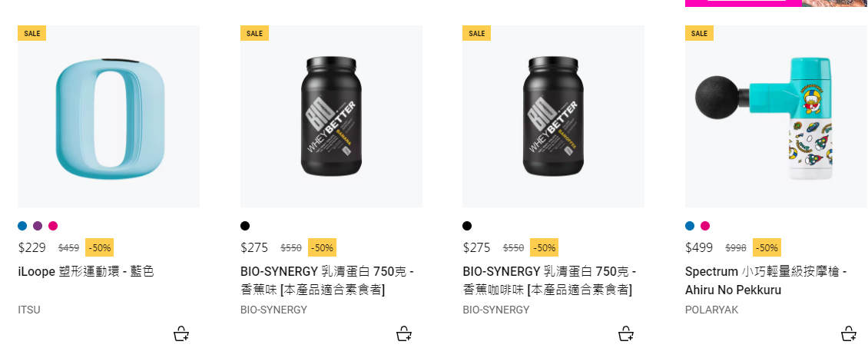This screenshot has width=868, height=358.
Task: View the blue iLoope ring image
Action: coord(108,116)
